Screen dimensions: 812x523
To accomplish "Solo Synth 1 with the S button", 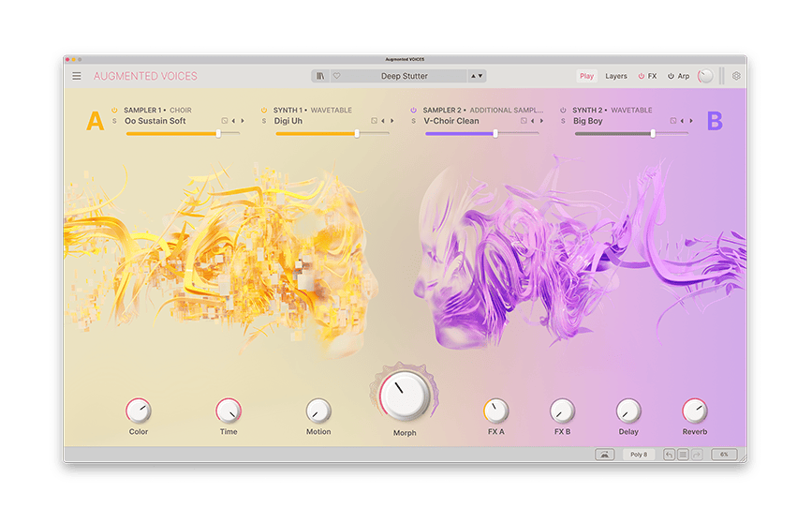I will click(264, 121).
